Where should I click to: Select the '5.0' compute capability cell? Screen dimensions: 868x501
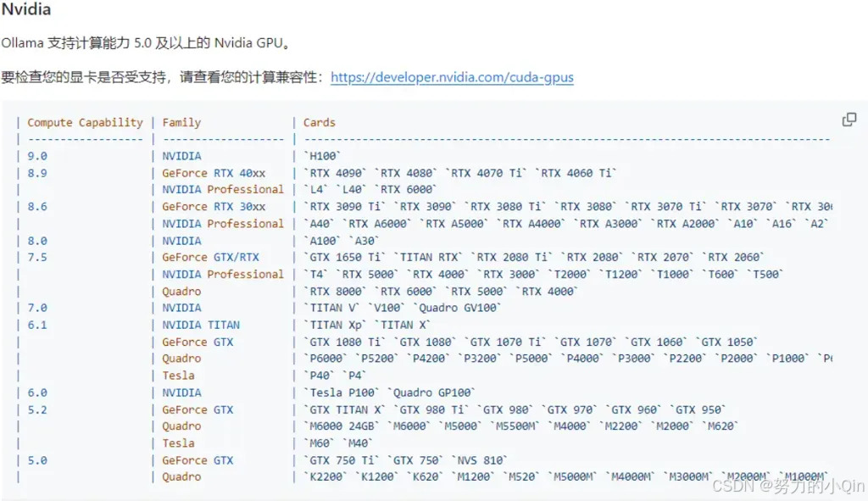click(x=37, y=460)
